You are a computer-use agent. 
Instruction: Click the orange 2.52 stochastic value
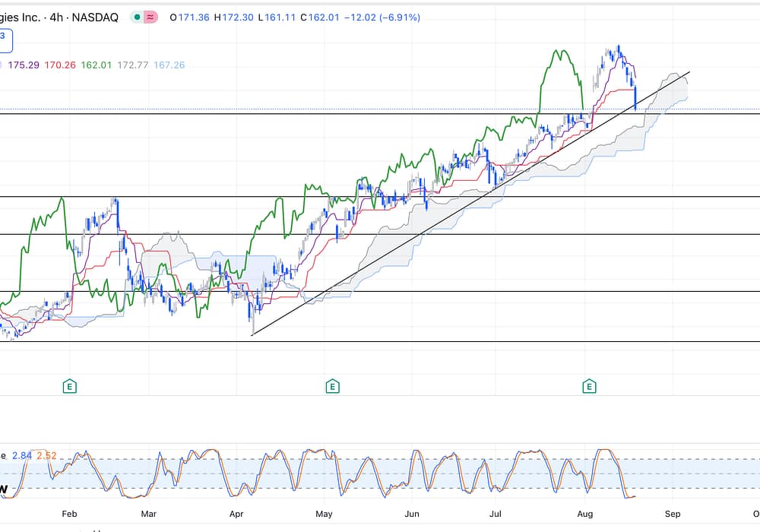click(46, 456)
